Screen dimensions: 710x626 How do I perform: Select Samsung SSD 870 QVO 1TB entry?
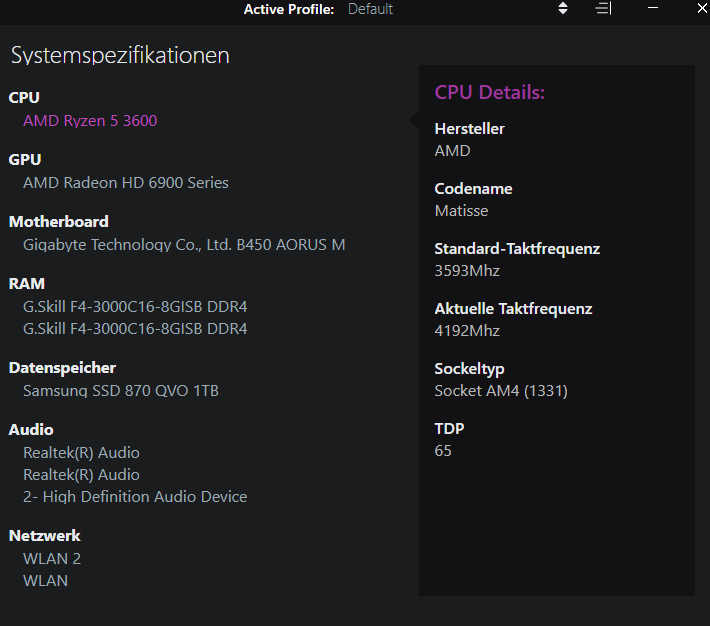(x=121, y=390)
